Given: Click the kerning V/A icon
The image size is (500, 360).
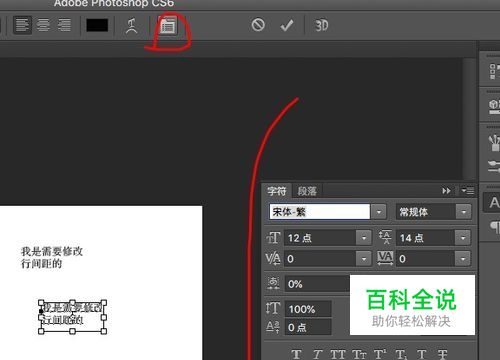Looking at the screenshot, I should tap(273, 258).
